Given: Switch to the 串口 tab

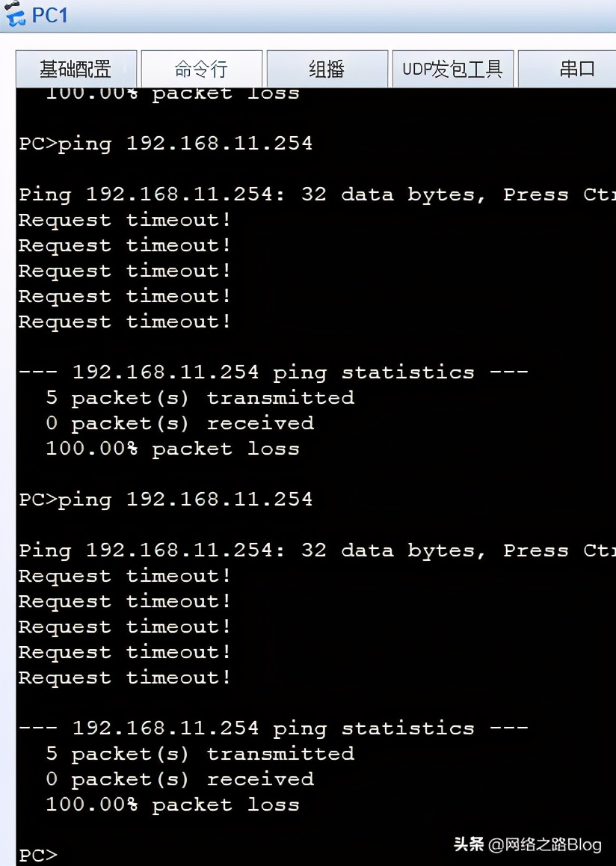Looking at the screenshot, I should click(x=577, y=70).
